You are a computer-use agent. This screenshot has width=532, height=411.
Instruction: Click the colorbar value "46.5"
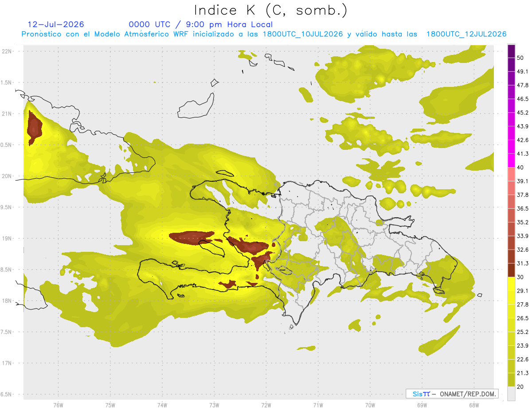click(523, 98)
